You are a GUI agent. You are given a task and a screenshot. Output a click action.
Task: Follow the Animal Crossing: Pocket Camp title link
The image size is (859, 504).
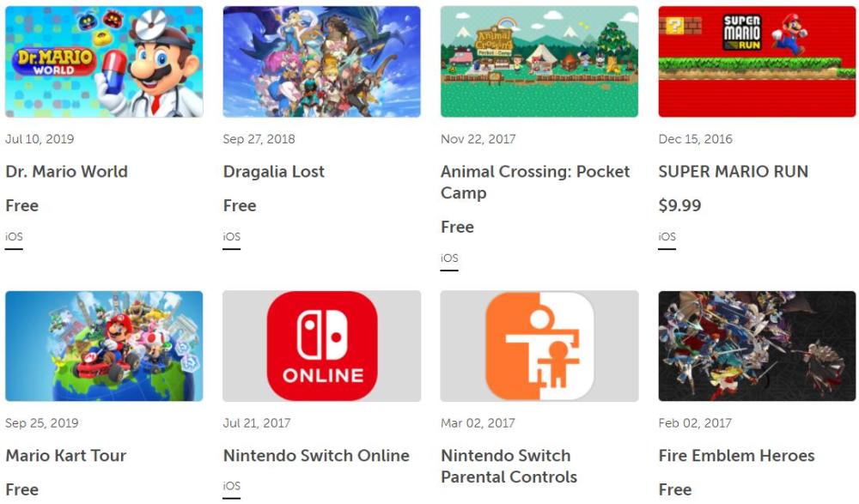tap(535, 182)
